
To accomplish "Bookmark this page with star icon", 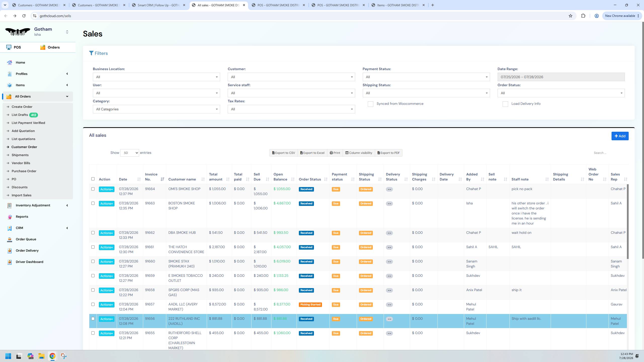I will click(x=571, y=16).
